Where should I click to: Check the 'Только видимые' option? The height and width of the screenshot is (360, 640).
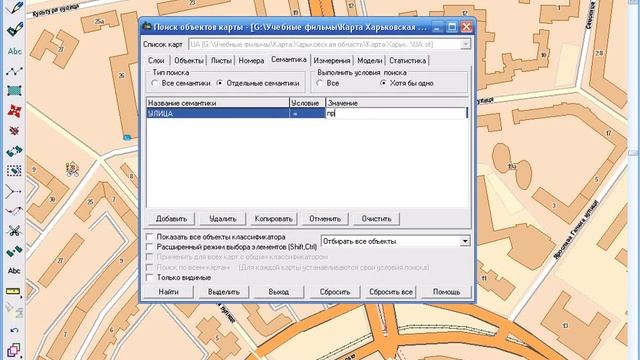150,278
